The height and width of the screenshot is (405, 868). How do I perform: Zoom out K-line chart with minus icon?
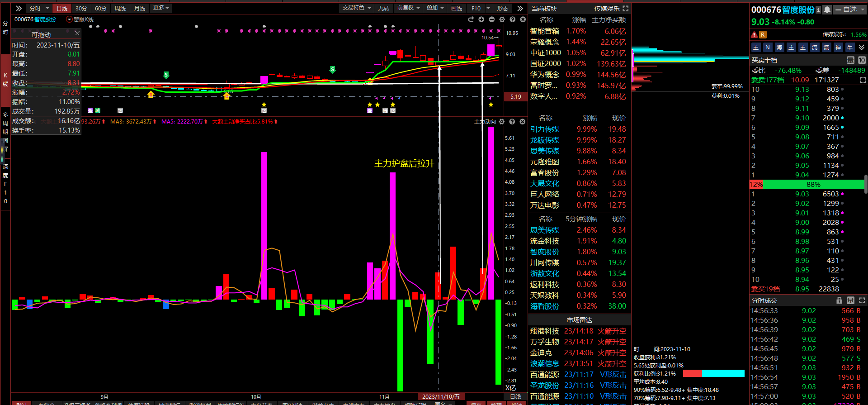(x=492, y=19)
